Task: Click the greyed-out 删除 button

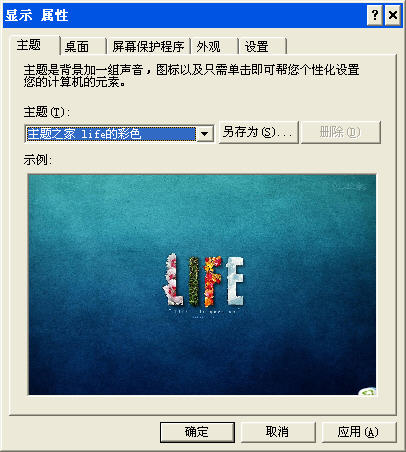Action: (x=340, y=133)
